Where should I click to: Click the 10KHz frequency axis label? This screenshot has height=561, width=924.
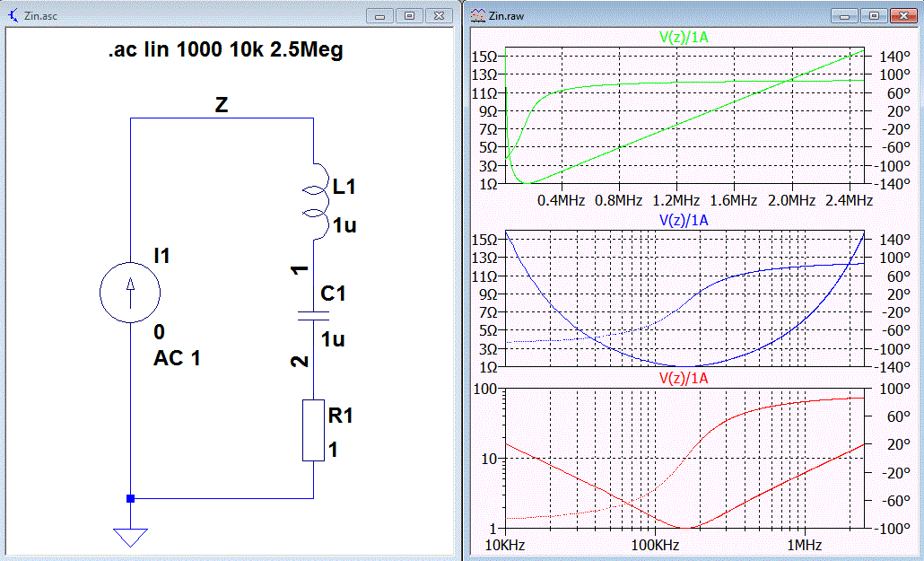tap(505, 545)
